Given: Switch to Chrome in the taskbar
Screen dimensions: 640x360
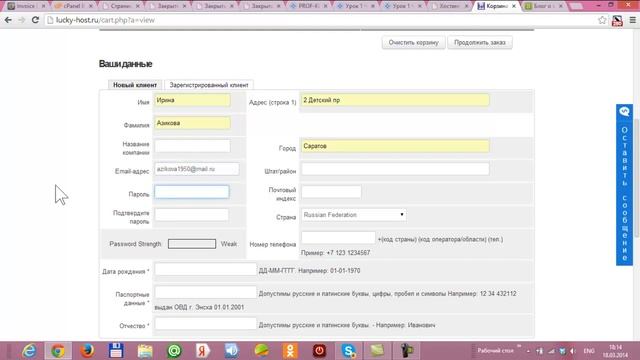Looking at the screenshot, I should pos(58,351).
